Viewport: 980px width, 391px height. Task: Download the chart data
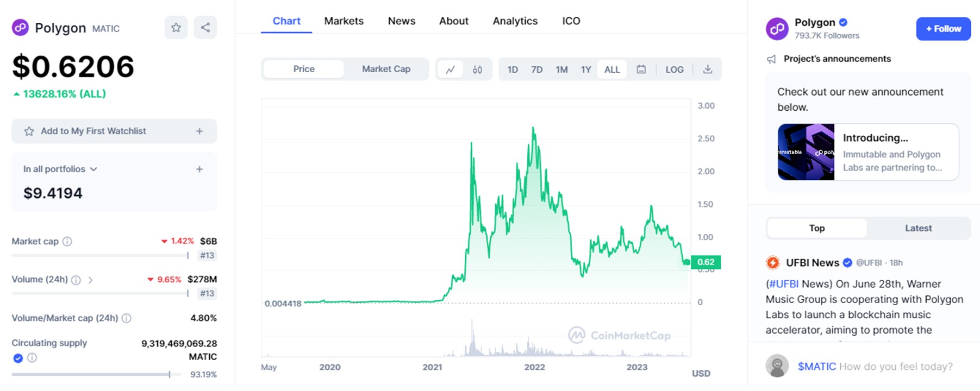707,70
